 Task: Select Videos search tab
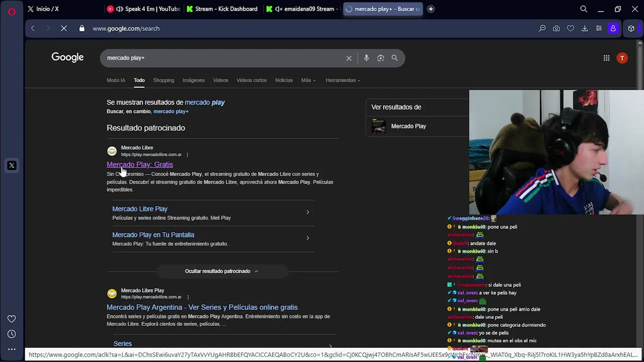pos(220,80)
